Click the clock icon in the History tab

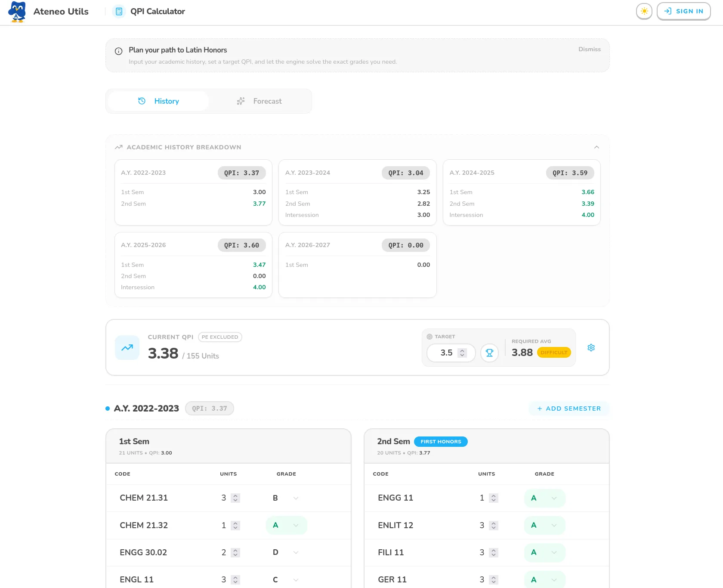[142, 101]
